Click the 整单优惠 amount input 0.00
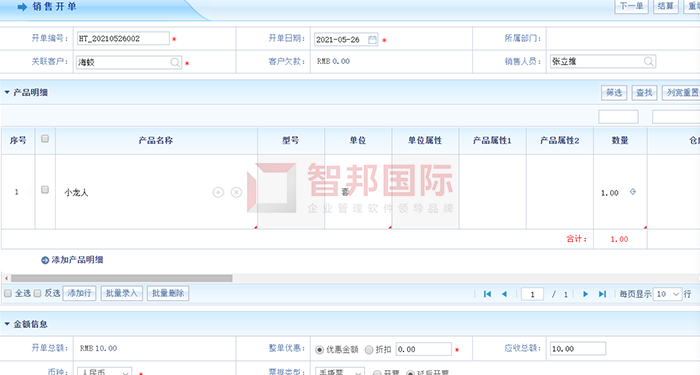The image size is (700, 375). click(424, 349)
